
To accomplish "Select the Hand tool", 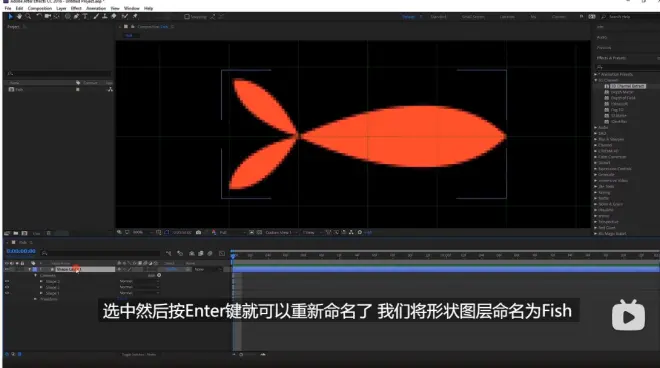I will tap(19, 16).
